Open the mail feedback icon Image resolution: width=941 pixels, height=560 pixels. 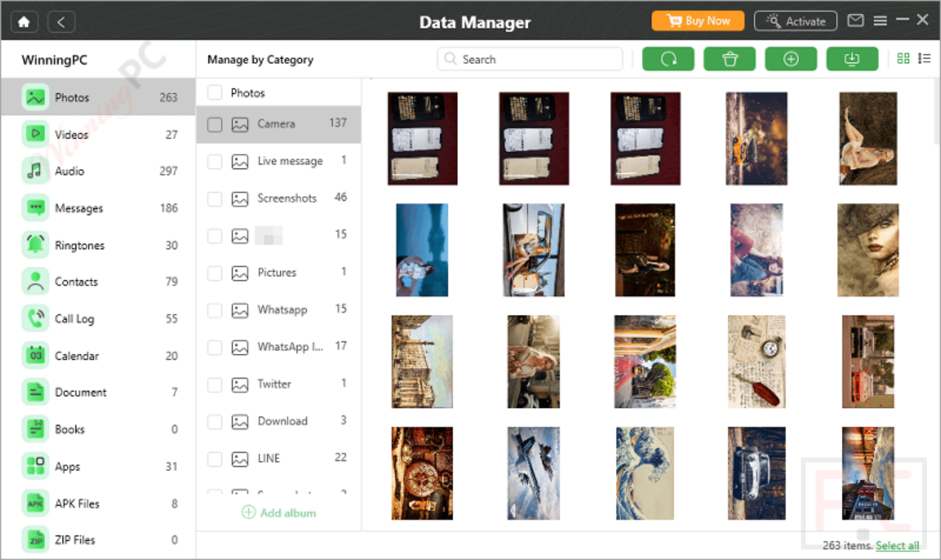(x=856, y=21)
